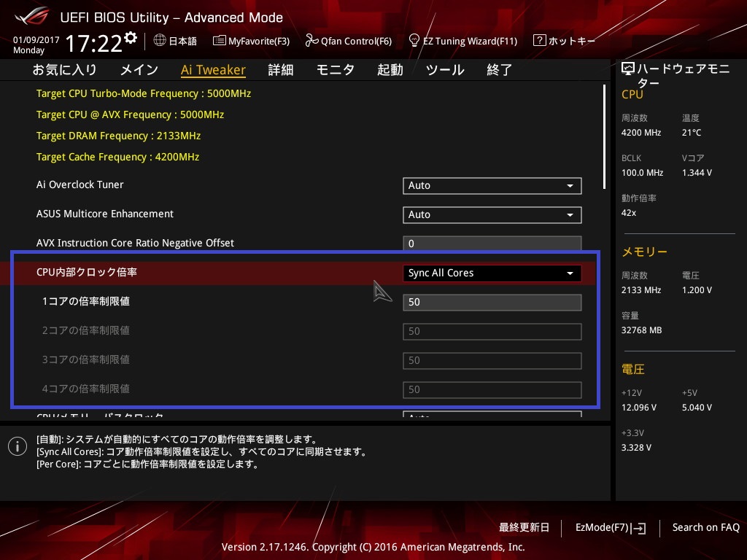Click the EzMode exit arrow icon

point(638,528)
